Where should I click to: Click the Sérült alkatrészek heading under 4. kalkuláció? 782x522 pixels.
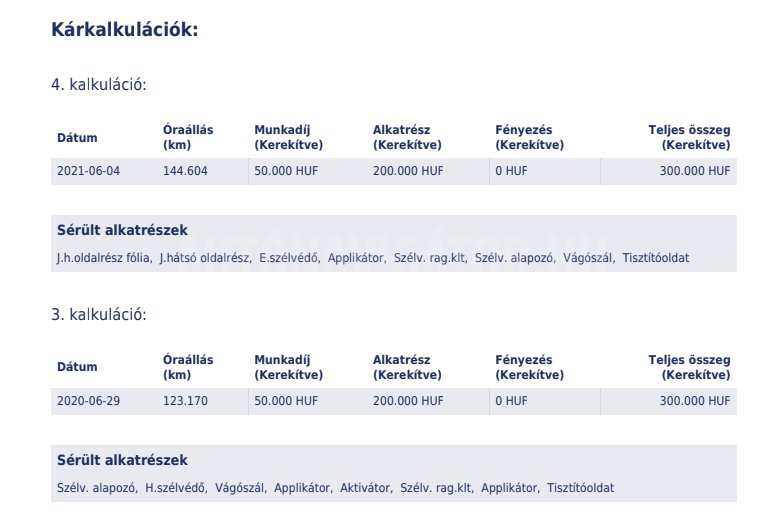(x=122, y=230)
